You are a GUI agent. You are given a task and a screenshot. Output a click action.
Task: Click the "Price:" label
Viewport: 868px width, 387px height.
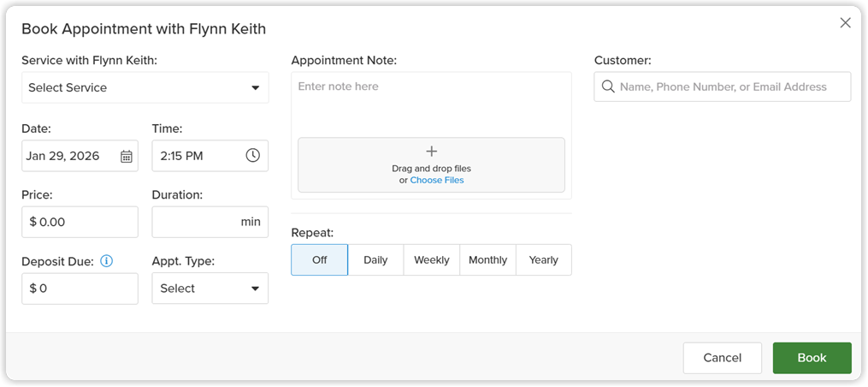coord(37,194)
